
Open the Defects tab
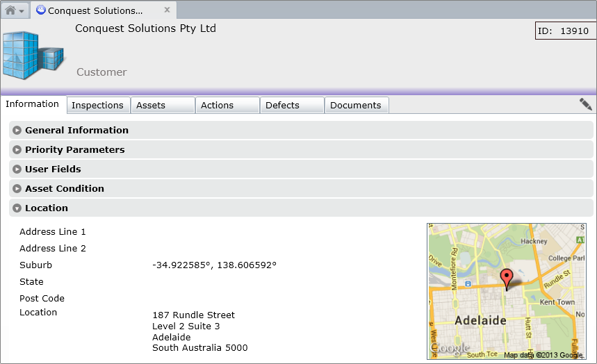click(x=292, y=105)
